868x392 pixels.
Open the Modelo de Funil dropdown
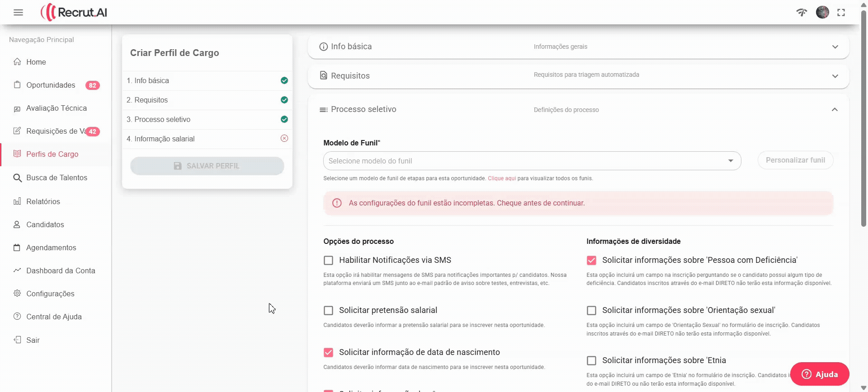(532, 161)
